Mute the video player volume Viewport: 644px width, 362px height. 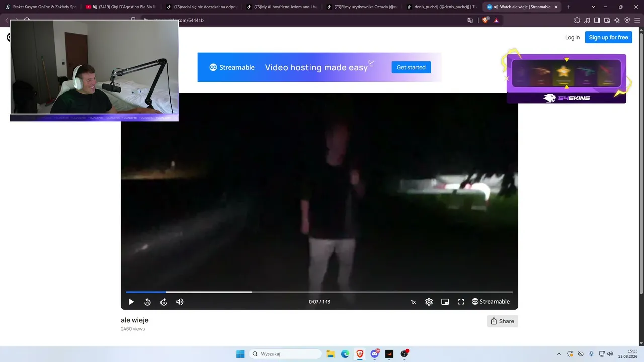click(x=180, y=302)
